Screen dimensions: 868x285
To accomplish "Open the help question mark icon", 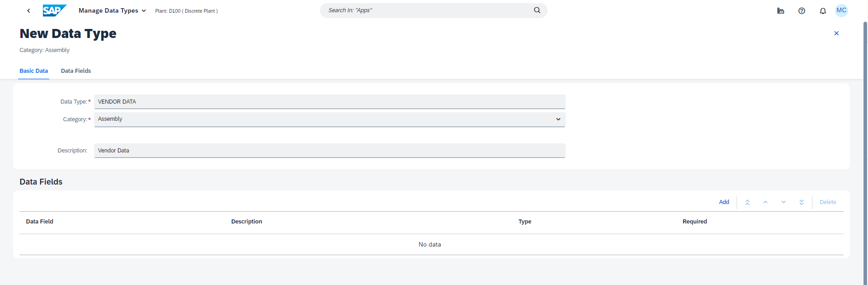I will (x=802, y=11).
